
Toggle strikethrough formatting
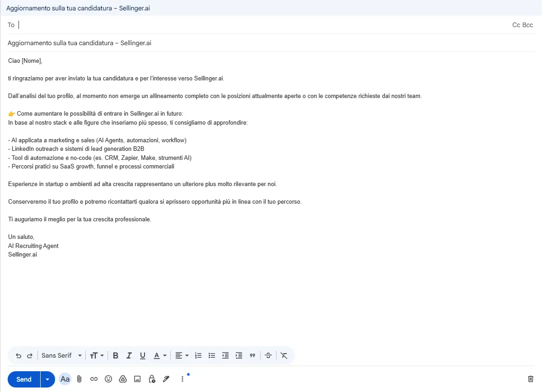268,355
